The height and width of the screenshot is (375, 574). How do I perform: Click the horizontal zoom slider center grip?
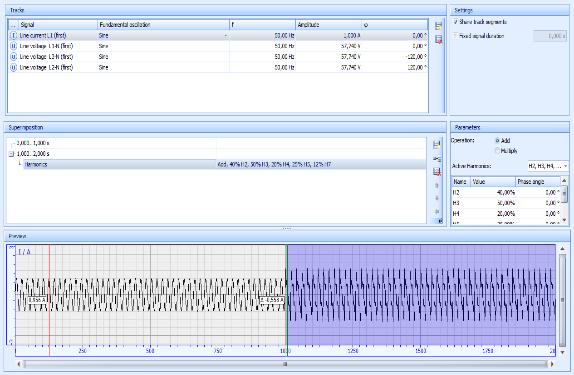286,364
